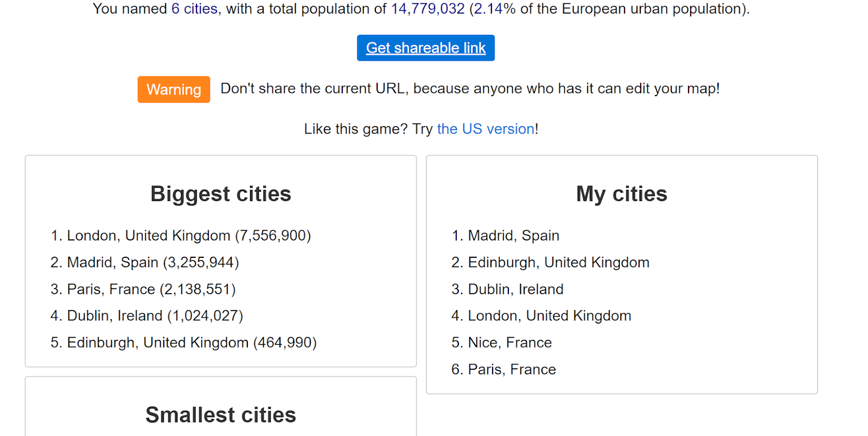Viewport: 868px width, 436px height.
Task: Click the total population figure 14,779,032
Action: [427, 9]
